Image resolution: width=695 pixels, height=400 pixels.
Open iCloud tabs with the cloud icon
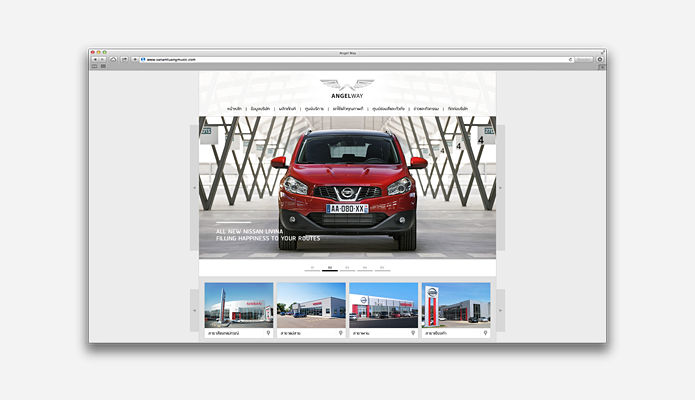coord(113,59)
